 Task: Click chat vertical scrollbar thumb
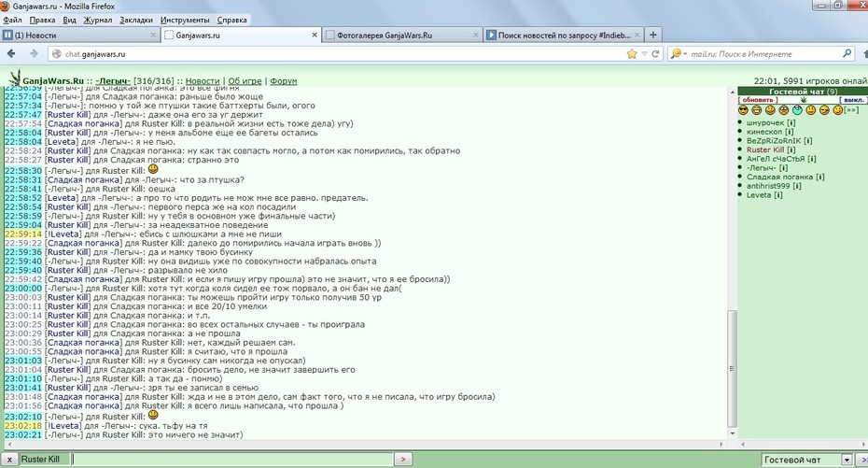click(x=732, y=368)
